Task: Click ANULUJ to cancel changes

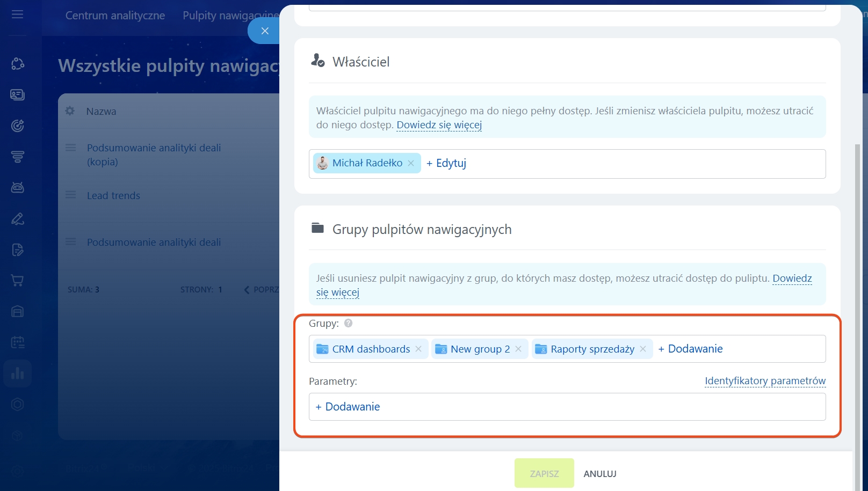Action: coord(600,474)
